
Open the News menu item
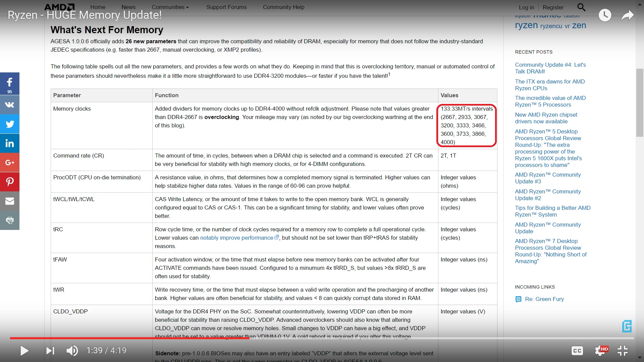(x=128, y=7)
